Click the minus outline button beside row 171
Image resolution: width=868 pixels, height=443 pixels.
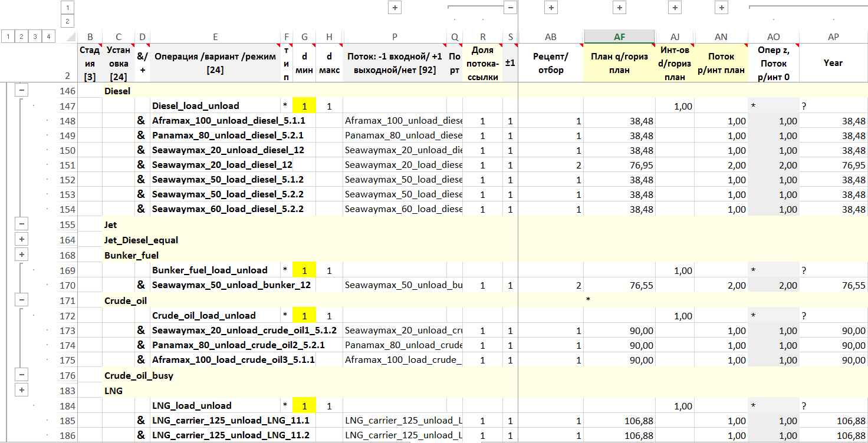22,300
